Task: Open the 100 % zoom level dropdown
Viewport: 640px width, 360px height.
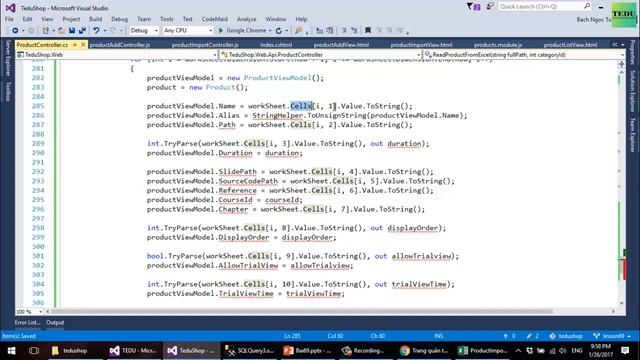Action: 29,312
